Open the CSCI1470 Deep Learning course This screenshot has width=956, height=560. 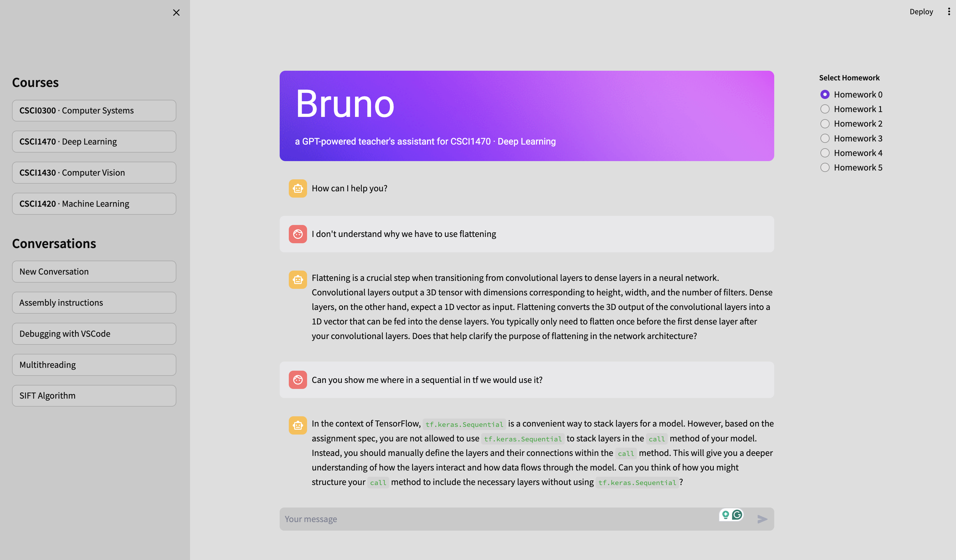click(94, 141)
